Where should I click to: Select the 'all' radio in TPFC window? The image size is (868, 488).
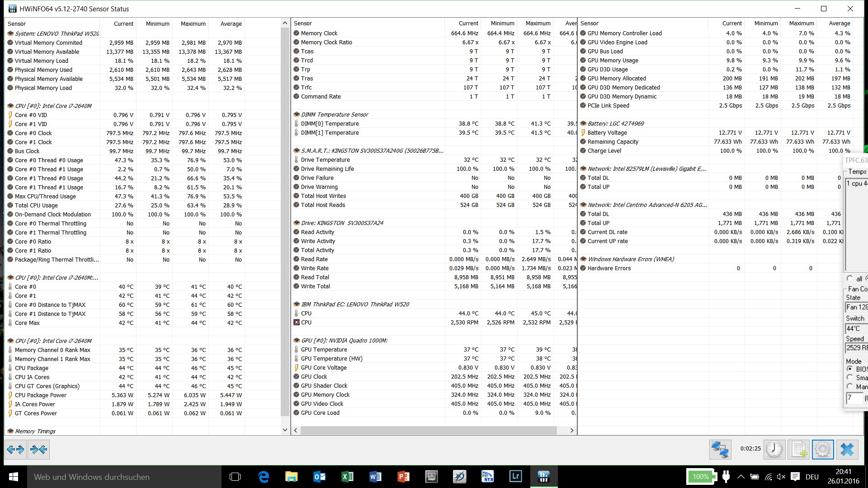(x=850, y=278)
